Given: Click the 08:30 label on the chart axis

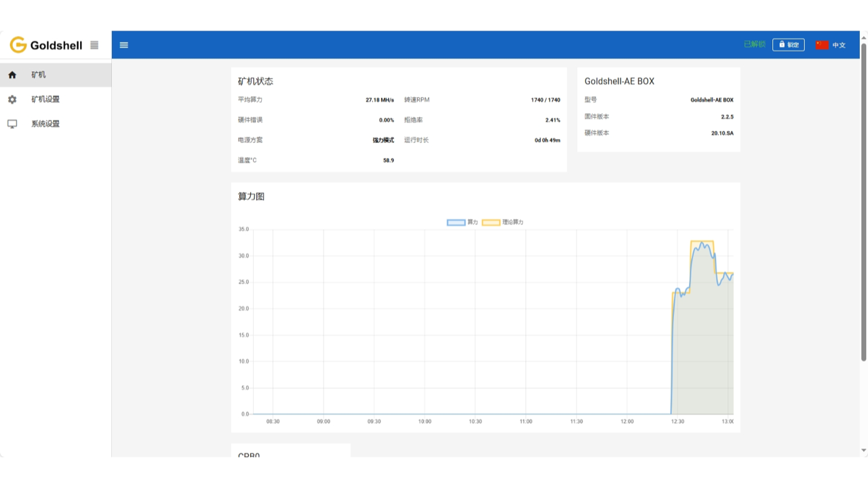Looking at the screenshot, I should tap(273, 422).
